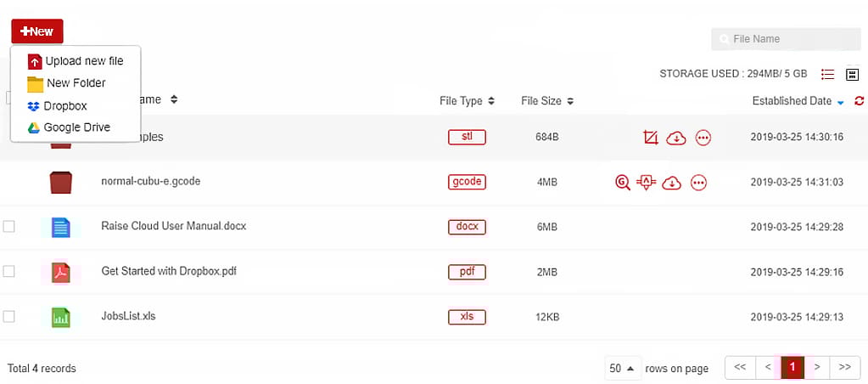This screenshot has width=868, height=384.
Task: Click the File Name search field
Action: 786,39
